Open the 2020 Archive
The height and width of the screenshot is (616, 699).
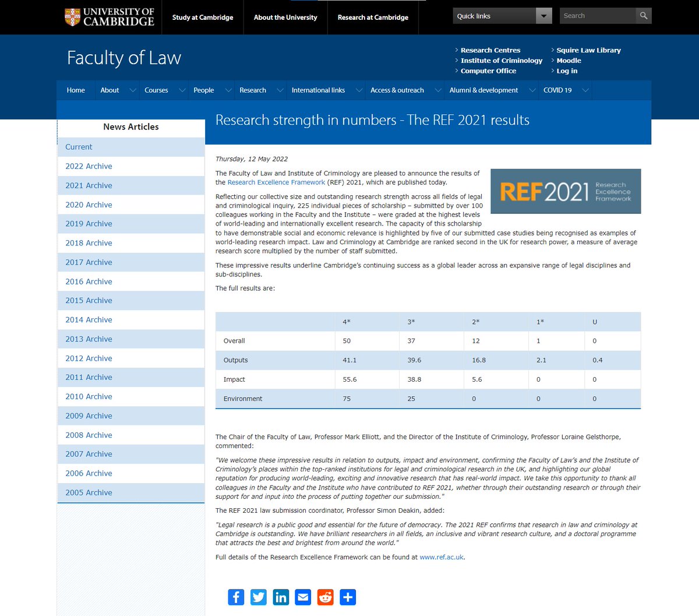(x=131, y=205)
